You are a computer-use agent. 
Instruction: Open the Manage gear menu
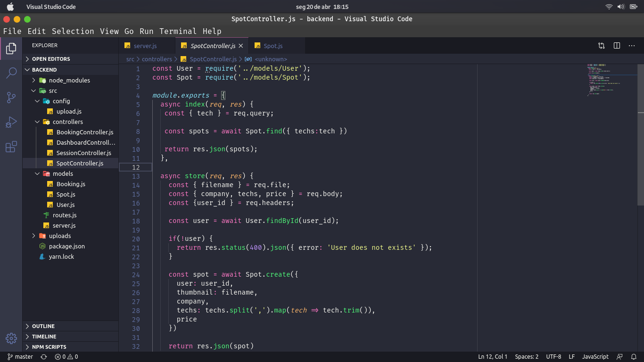pyautogui.click(x=11, y=338)
